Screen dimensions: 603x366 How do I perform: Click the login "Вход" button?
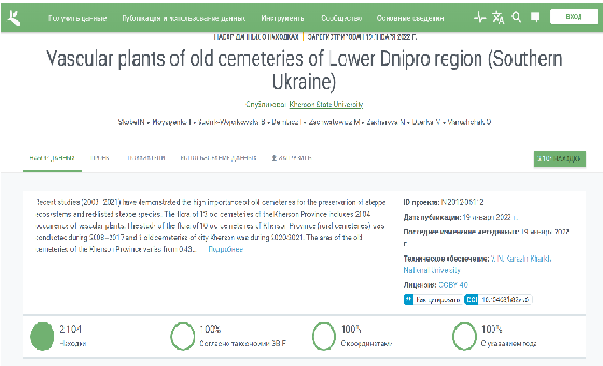[573, 17]
